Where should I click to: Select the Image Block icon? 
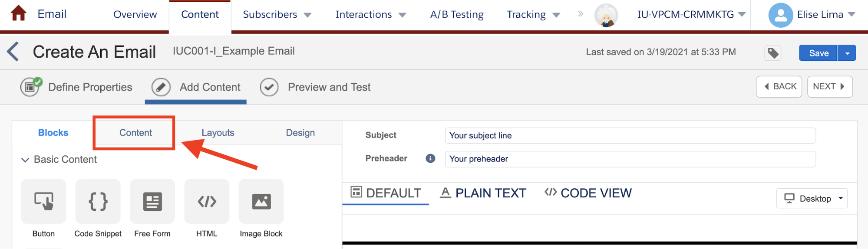point(261,201)
